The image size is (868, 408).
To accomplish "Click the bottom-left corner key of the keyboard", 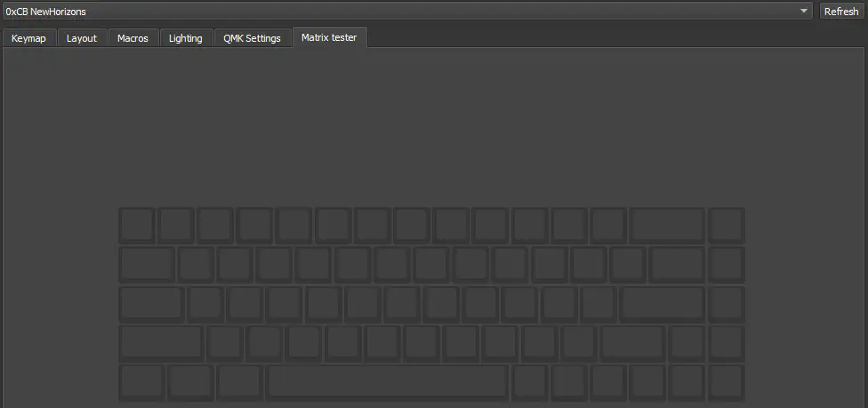I will (141, 381).
